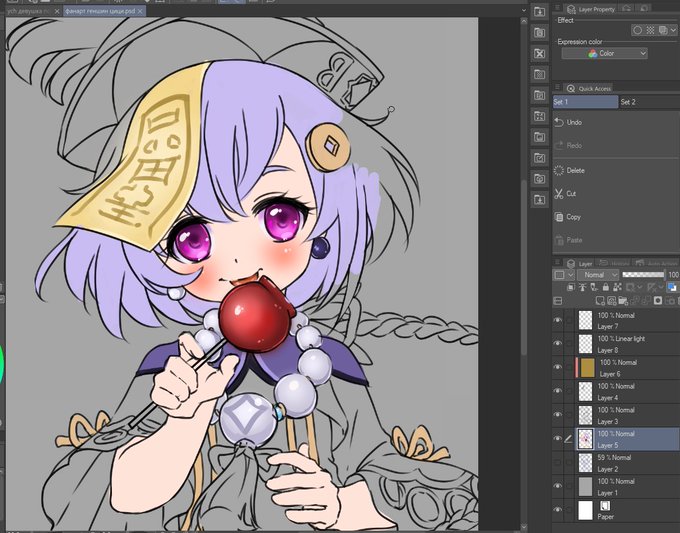Switch to the Auto Action tab
Screen dimensions: 680x533
pyautogui.click(x=656, y=263)
